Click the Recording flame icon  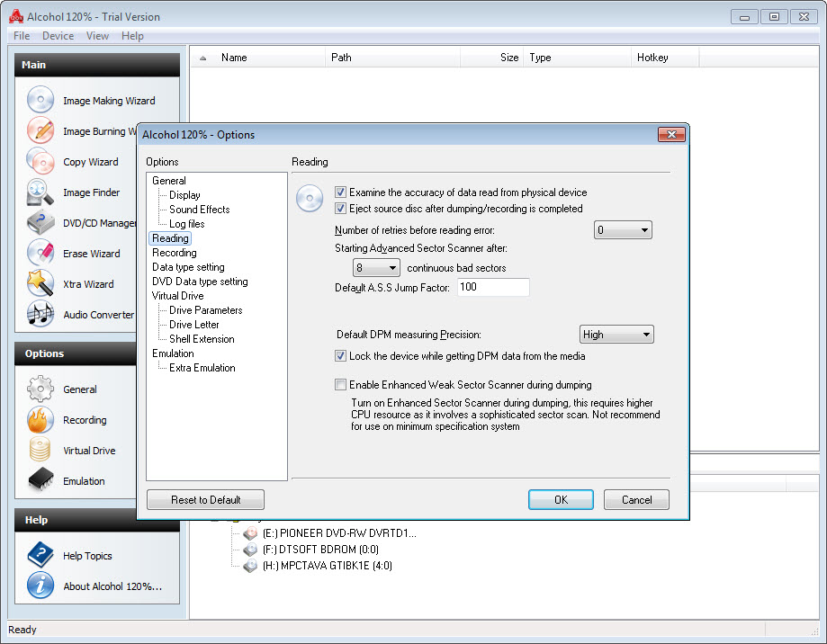click(x=40, y=419)
